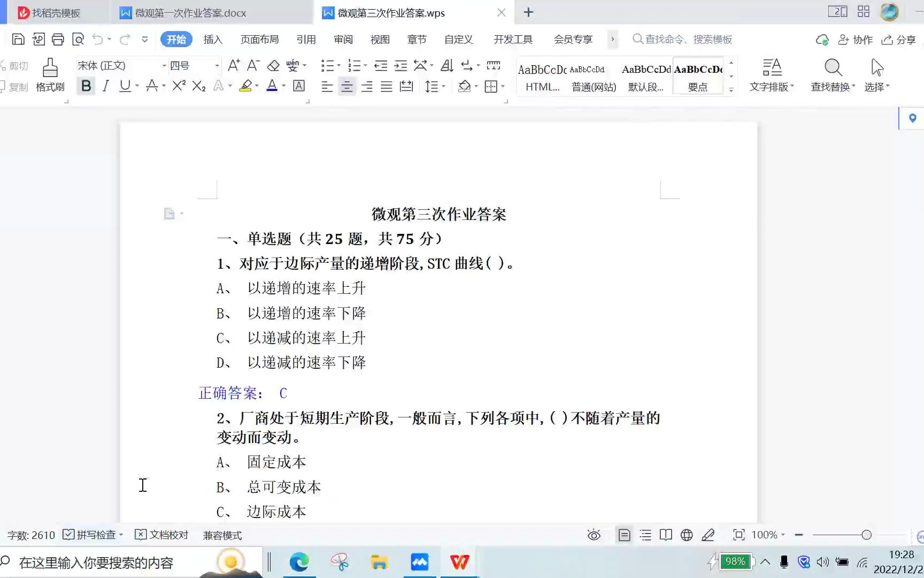Apply the 要点 style from gallery
The width and height of the screenshot is (924, 578).
pyautogui.click(x=698, y=76)
